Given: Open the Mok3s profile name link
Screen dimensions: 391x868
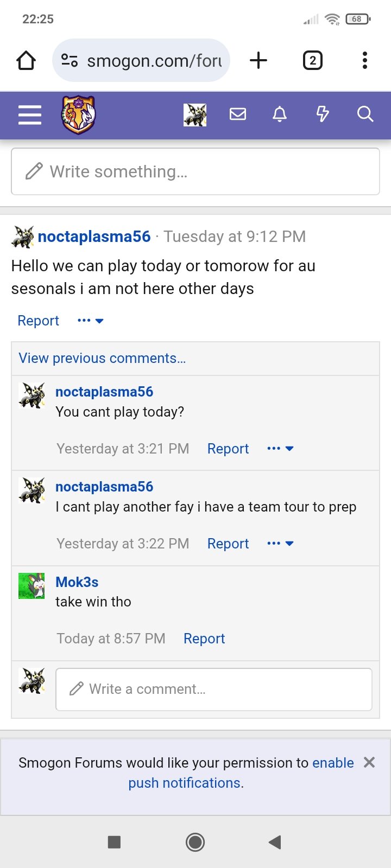Looking at the screenshot, I should [x=77, y=582].
